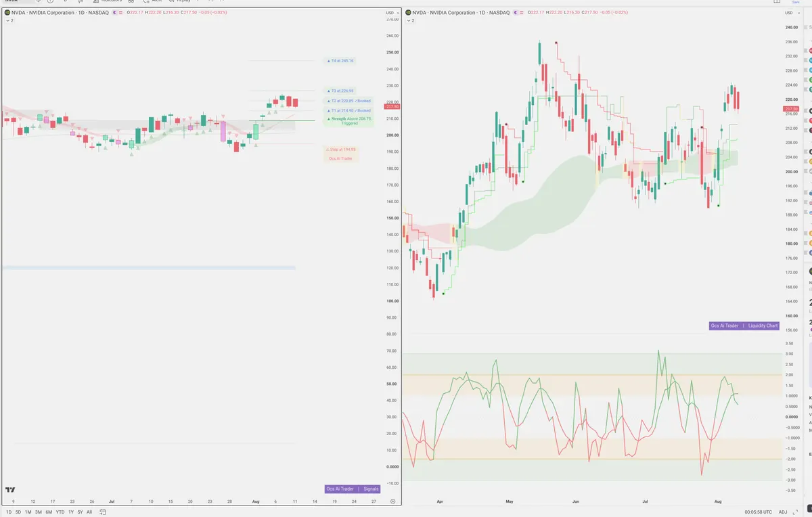
Task: Click the 00:05:58 UTC clock
Action: click(x=757, y=512)
